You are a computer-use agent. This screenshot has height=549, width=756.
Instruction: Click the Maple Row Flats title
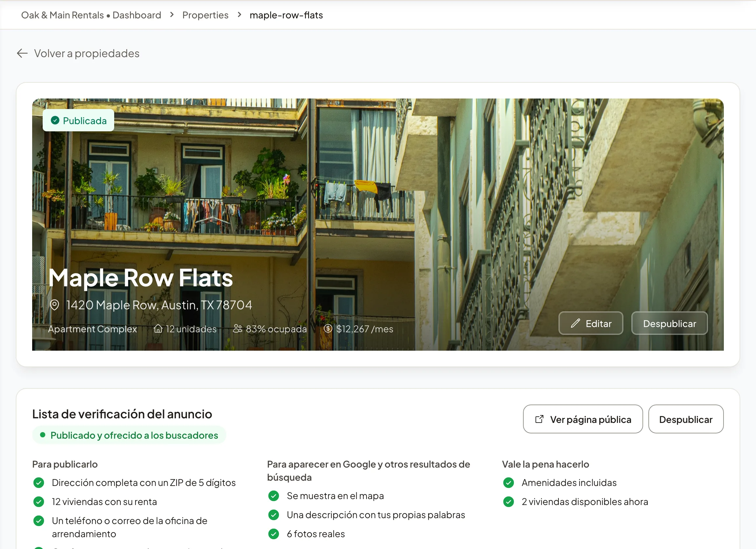pos(140,278)
